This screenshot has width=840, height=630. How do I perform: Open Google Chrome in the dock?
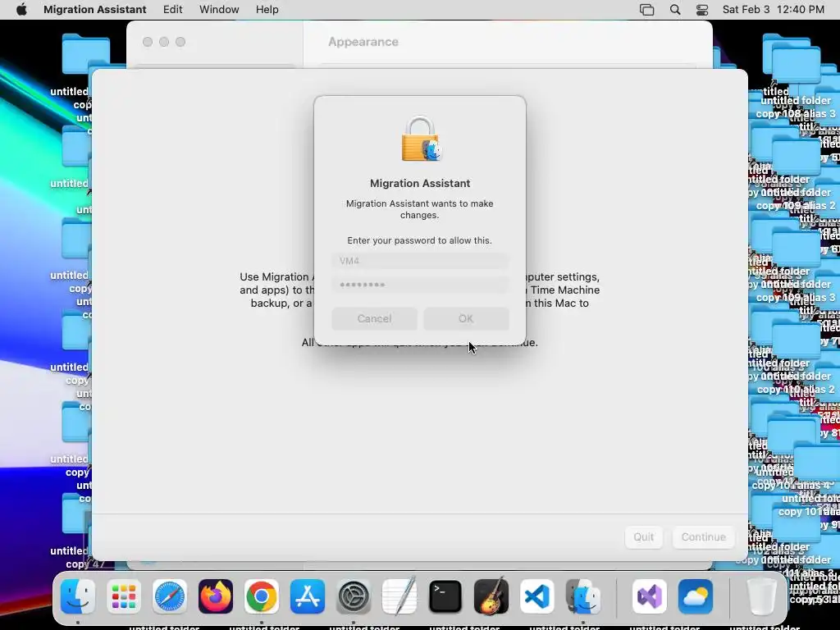click(x=262, y=596)
